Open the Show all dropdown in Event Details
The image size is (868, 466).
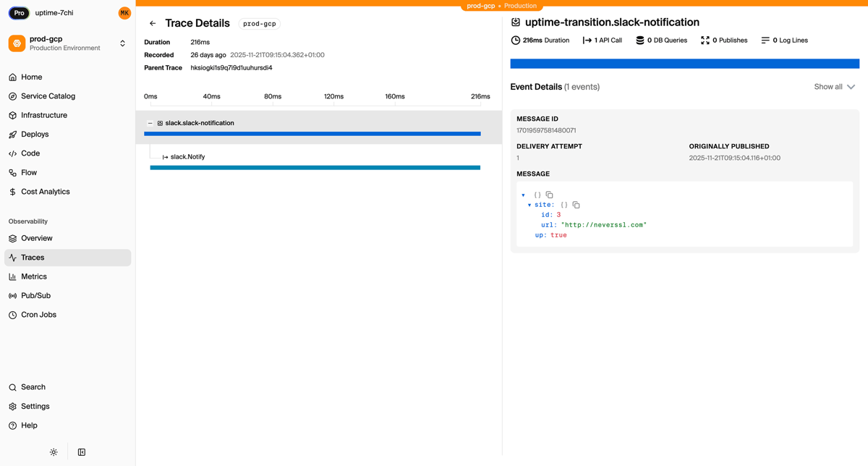coord(834,86)
